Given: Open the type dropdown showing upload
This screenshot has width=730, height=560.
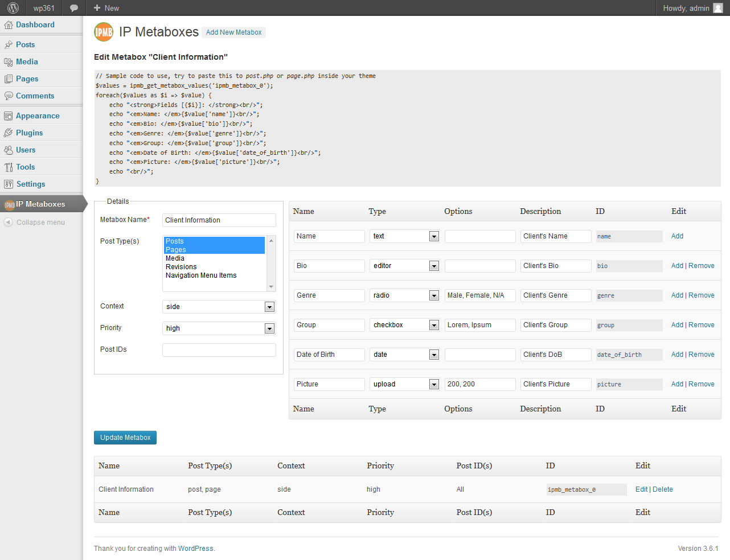Looking at the screenshot, I should pos(405,384).
